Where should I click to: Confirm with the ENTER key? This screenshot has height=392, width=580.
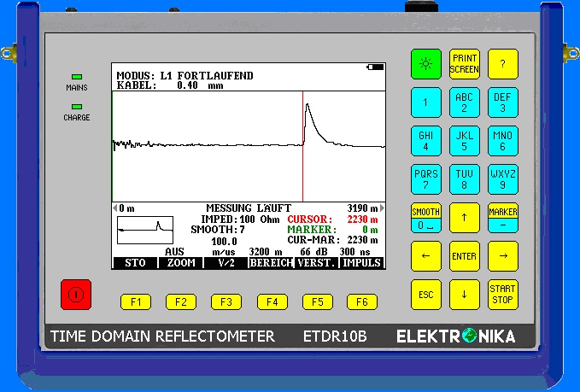coord(464,256)
